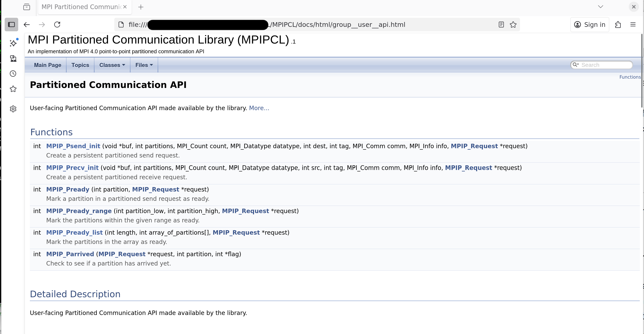Open the Main Page tab
The height and width of the screenshot is (334, 644).
[x=47, y=65]
